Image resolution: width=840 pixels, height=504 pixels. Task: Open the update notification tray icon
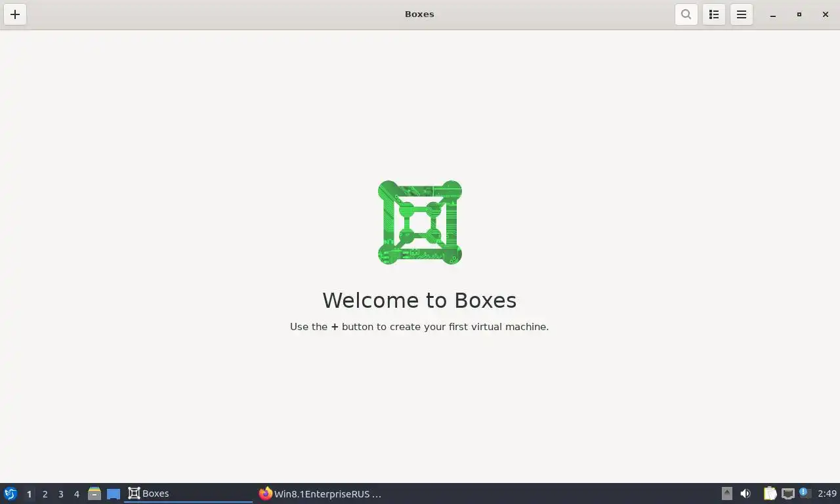[x=805, y=493]
